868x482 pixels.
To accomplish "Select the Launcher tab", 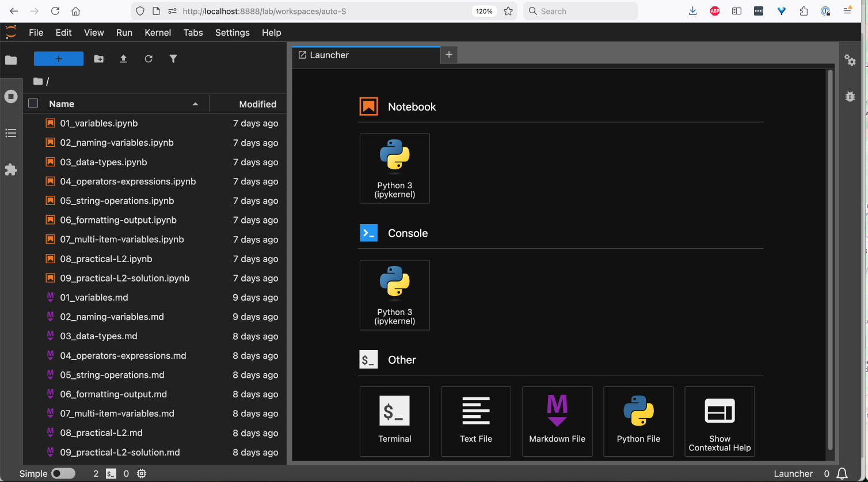I will 329,55.
